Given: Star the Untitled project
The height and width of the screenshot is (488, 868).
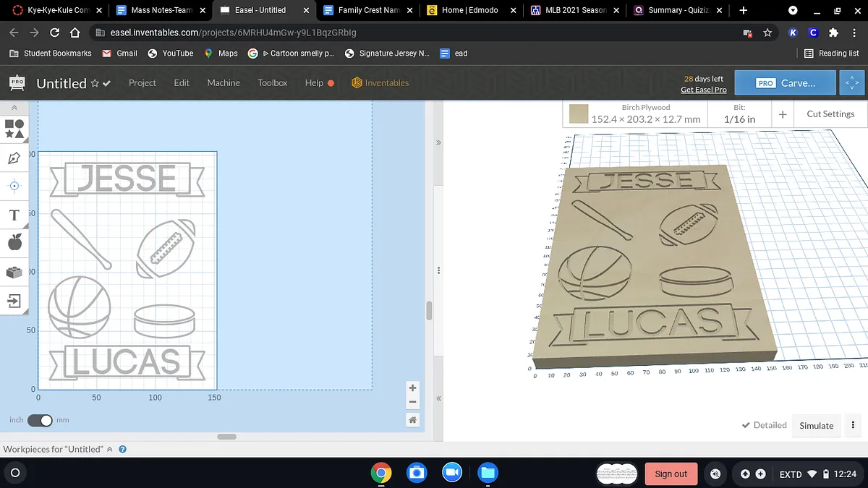Looking at the screenshot, I should coord(95,84).
